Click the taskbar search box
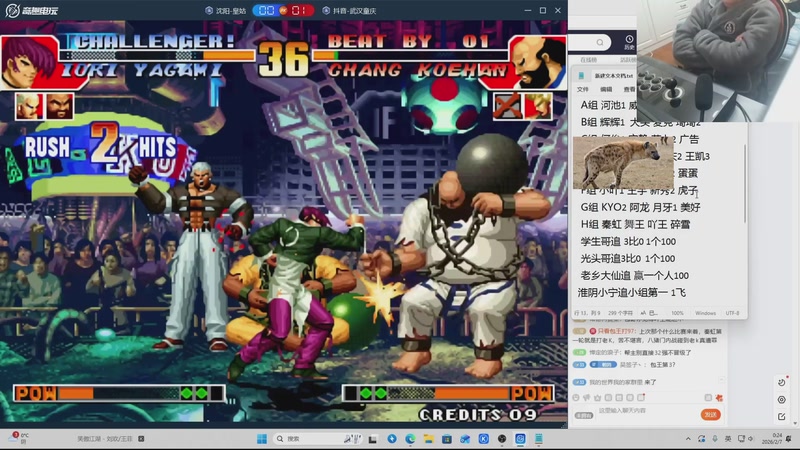 coord(319,439)
